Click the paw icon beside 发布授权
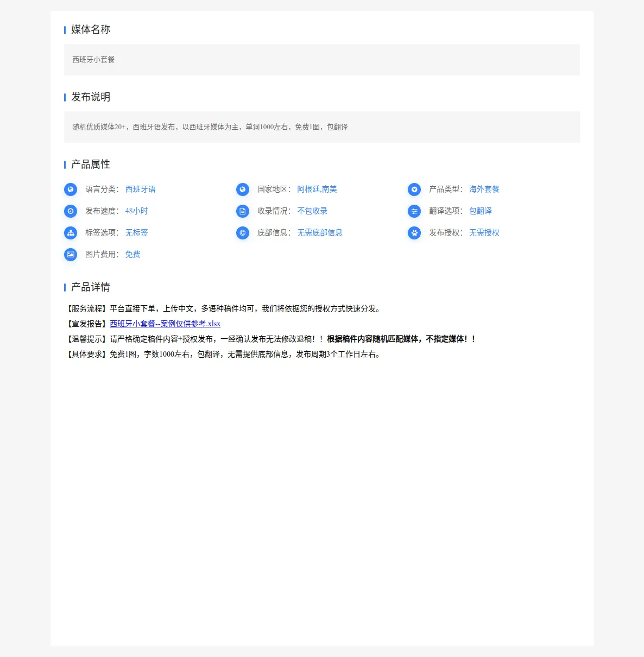 414,233
